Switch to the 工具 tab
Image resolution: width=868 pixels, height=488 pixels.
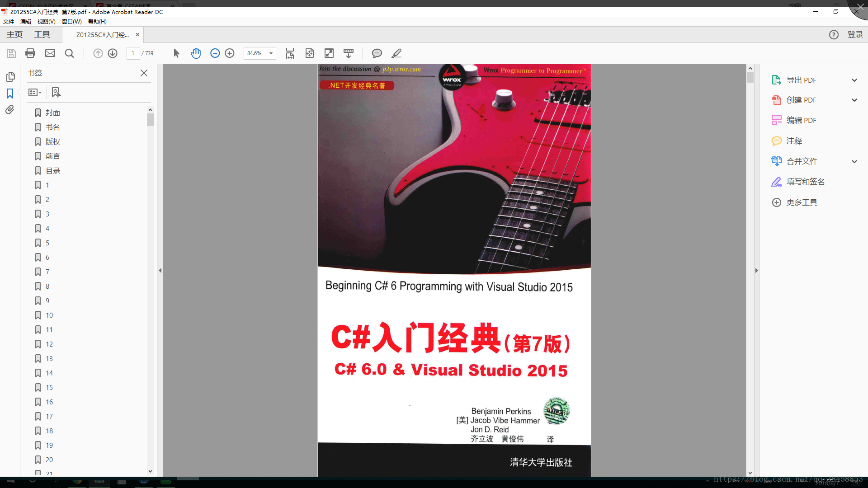pos(42,35)
